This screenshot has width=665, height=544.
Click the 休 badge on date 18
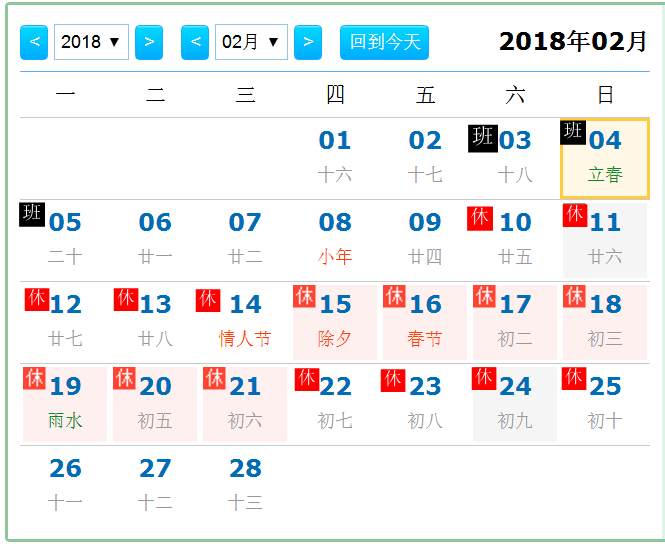574,296
